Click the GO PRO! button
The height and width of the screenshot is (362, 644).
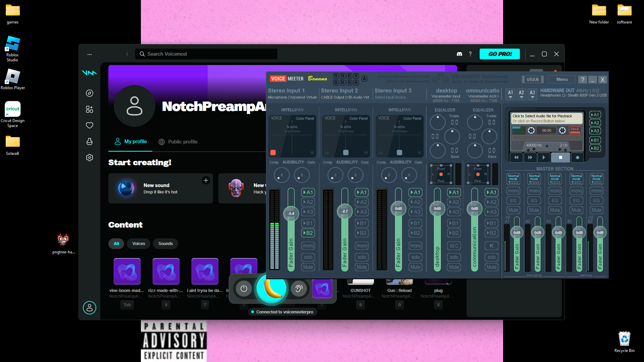[499, 54]
